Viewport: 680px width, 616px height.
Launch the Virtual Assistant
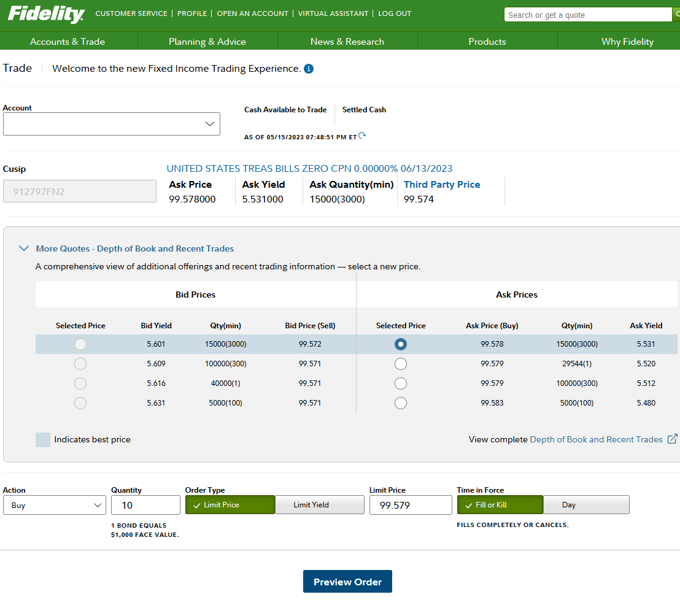tap(333, 13)
